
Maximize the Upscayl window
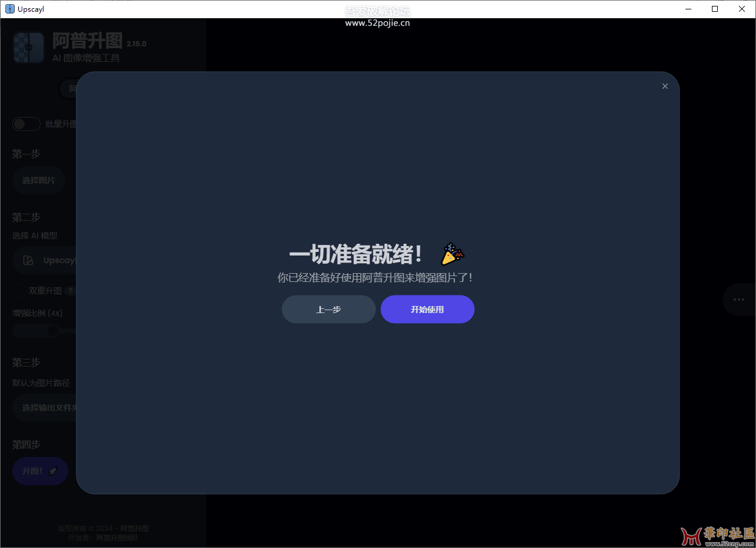(x=715, y=9)
